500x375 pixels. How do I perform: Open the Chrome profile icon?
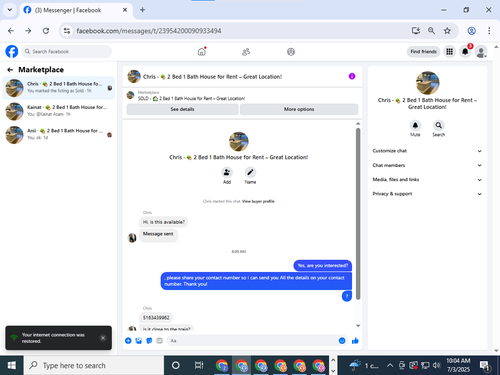pyautogui.click(x=471, y=31)
